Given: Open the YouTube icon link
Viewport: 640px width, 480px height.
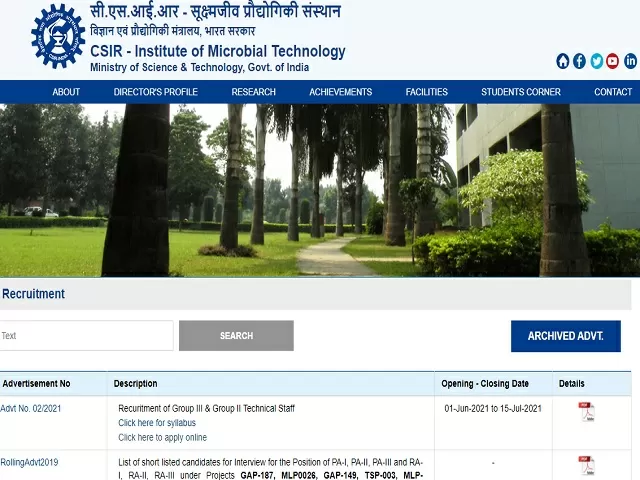Looking at the screenshot, I should tap(612, 61).
